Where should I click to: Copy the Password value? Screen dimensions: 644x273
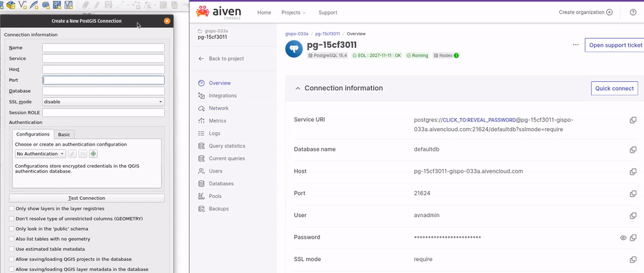[x=633, y=237]
